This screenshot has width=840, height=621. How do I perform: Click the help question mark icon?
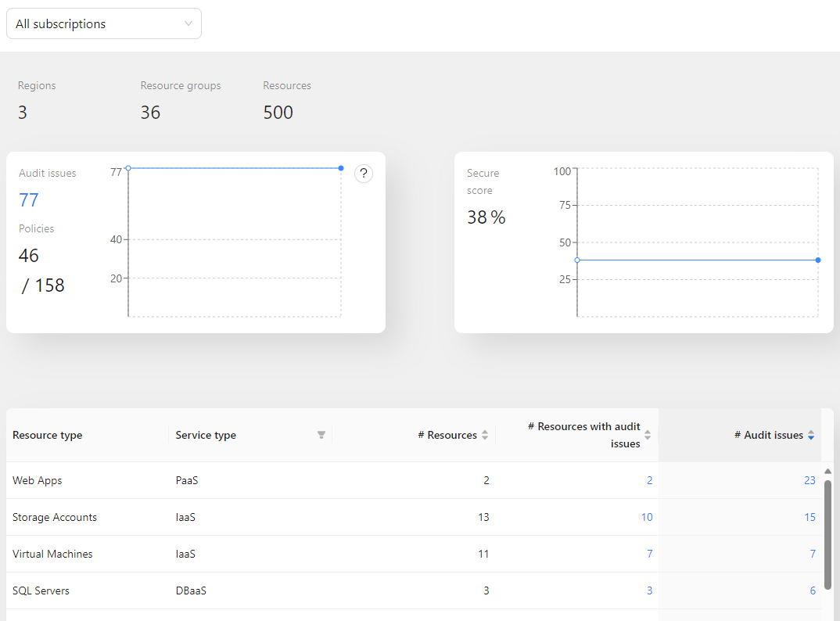click(363, 174)
